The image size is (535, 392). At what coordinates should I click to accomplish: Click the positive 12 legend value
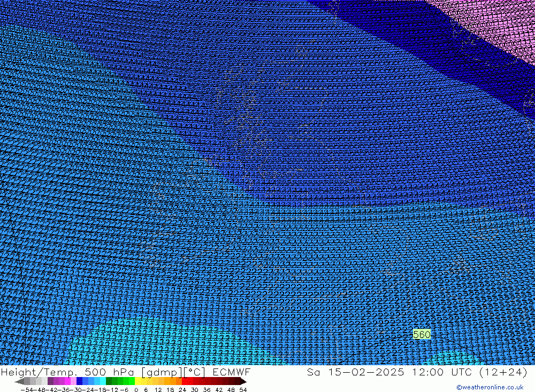(158, 390)
